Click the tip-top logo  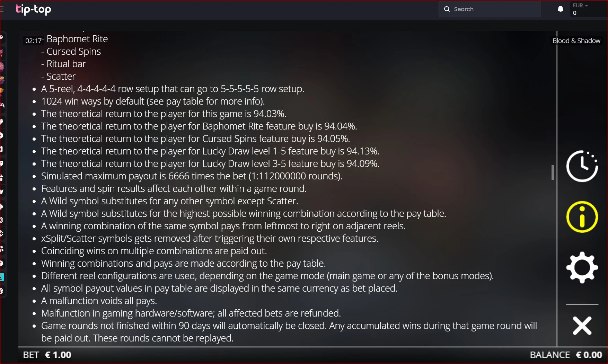pyautogui.click(x=34, y=9)
